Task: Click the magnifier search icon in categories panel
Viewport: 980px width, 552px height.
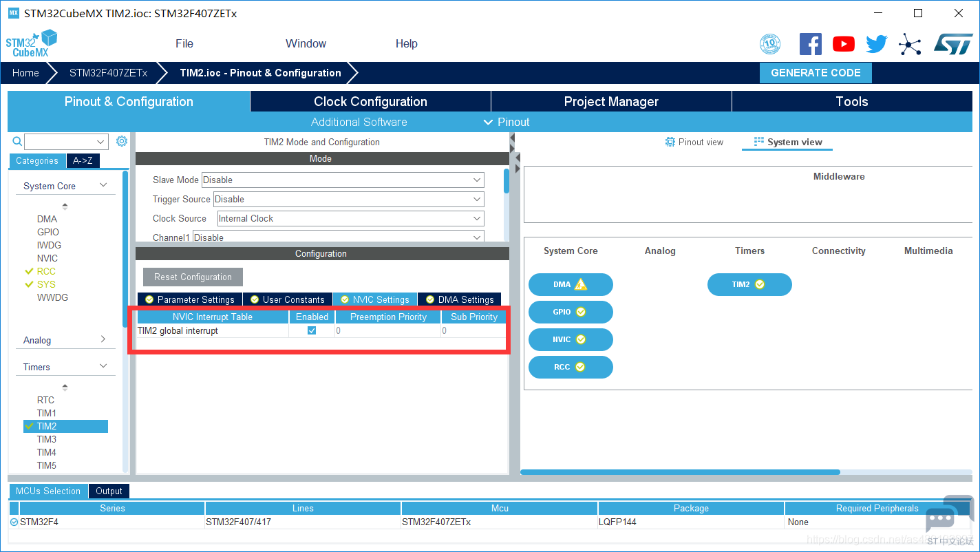Action: click(x=18, y=141)
